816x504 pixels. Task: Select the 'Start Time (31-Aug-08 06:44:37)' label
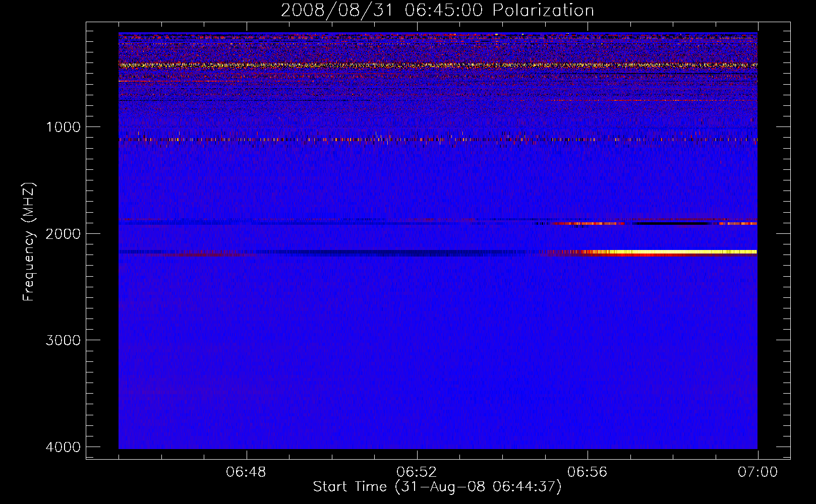[x=437, y=487]
